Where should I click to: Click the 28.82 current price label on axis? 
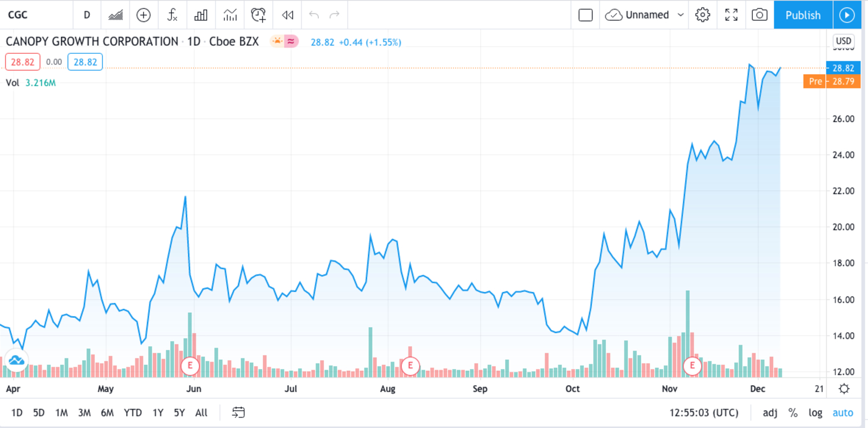(844, 68)
